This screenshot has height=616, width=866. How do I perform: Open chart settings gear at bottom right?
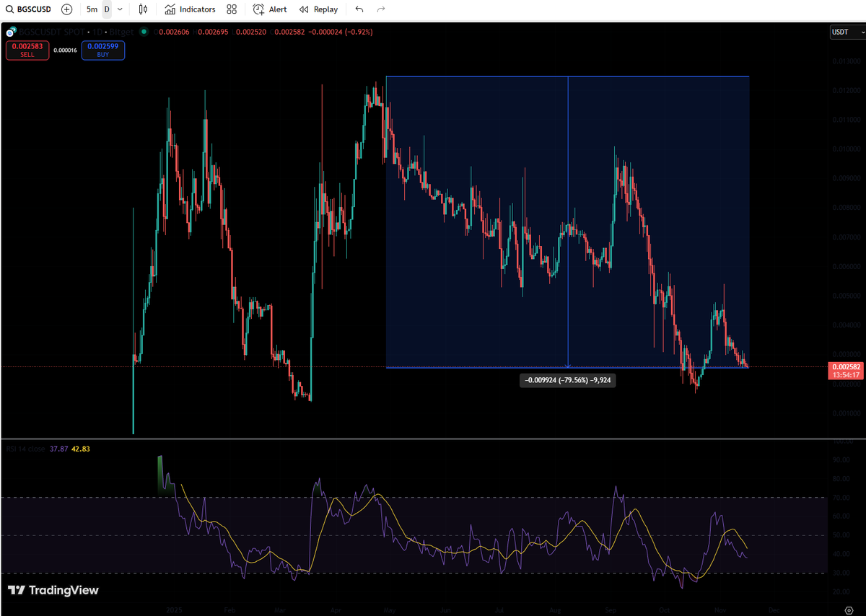(849, 610)
